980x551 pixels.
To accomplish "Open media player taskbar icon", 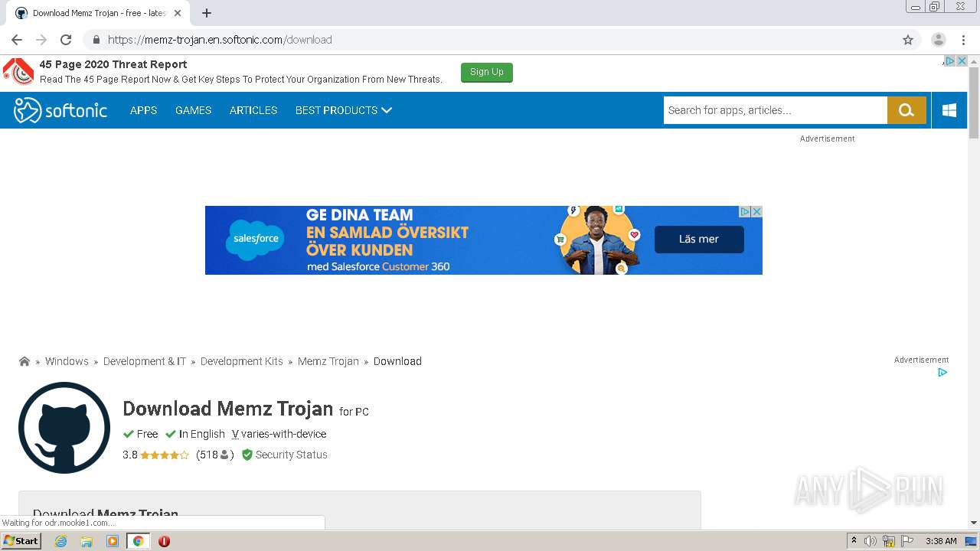I will 113,541.
